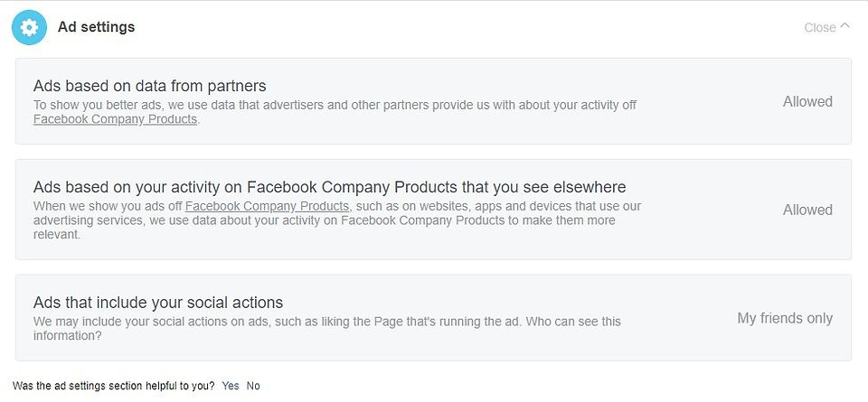Click the blue Ad settings gear icon

coord(29,27)
